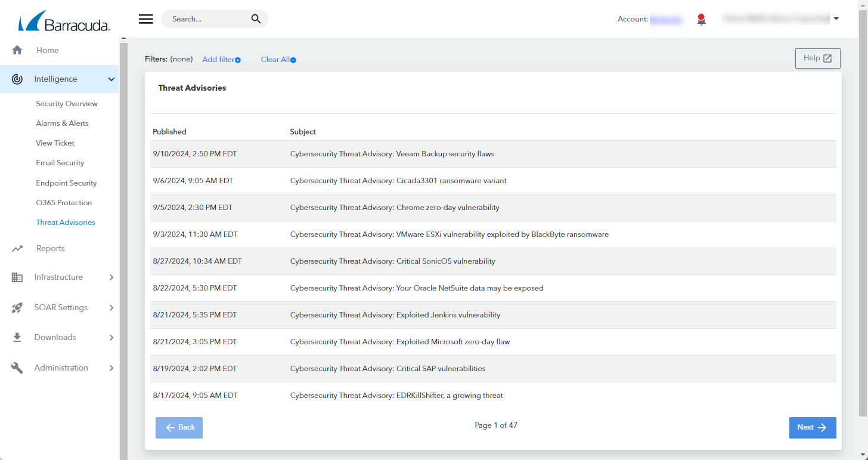Open the VMware ESXi BlackByte advisory
868x460 pixels.
point(449,234)
